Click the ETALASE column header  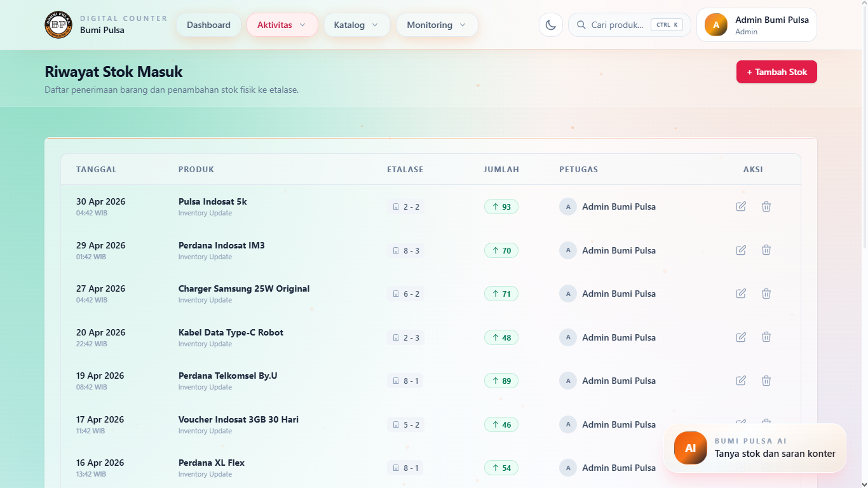405,170
